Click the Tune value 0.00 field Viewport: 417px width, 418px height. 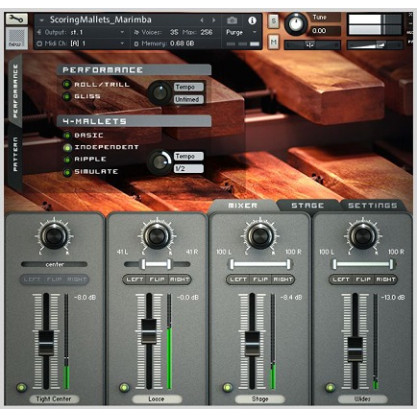[x=325, y=31]
